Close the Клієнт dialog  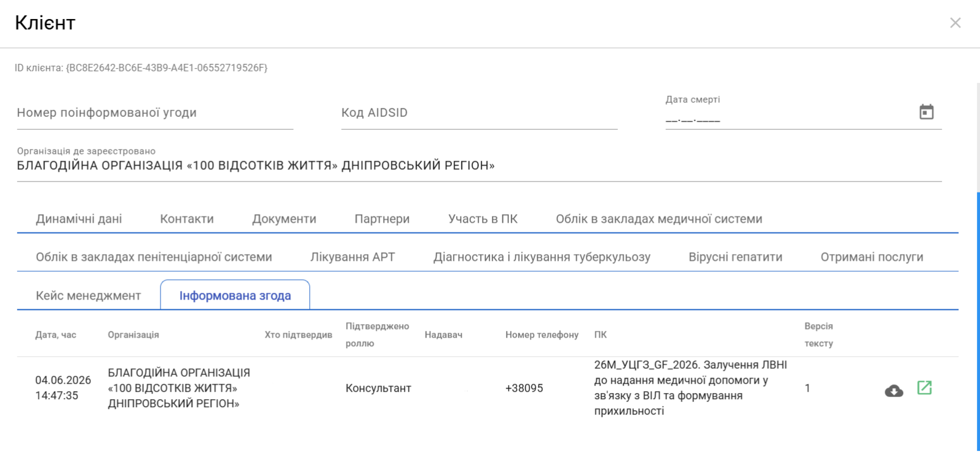955,23
